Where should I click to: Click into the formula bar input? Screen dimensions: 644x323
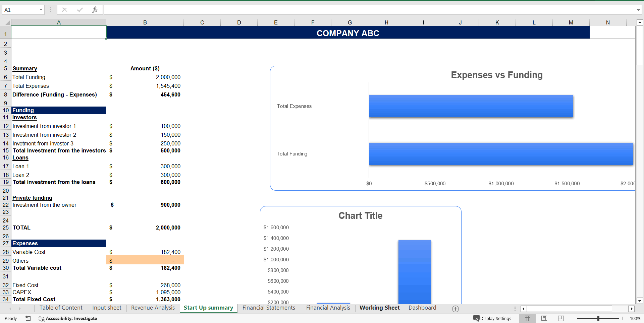(369, 10)
